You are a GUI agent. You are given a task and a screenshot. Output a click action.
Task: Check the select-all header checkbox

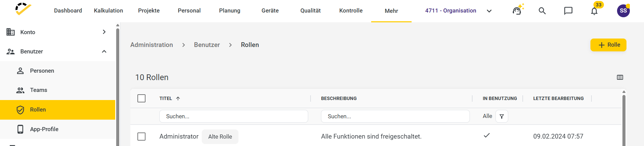[x=141, y=98]
